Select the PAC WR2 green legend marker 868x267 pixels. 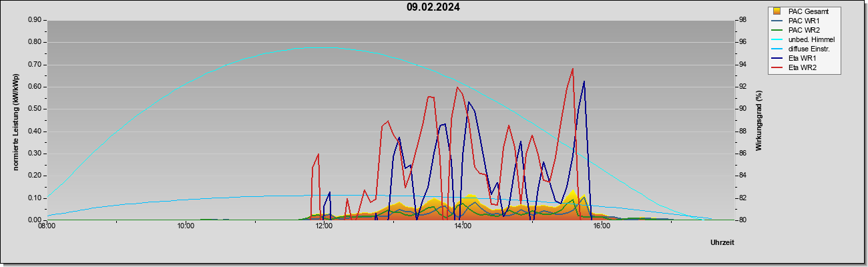[777, 30]
